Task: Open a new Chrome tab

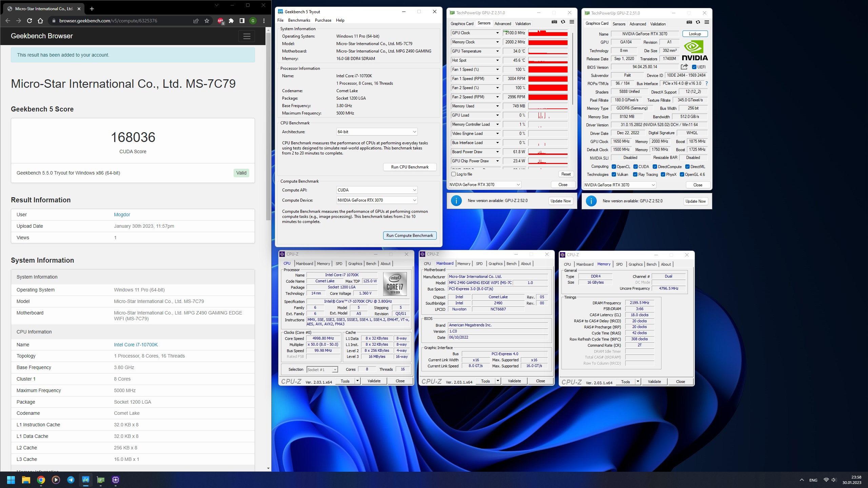Action: [x=92, y=9]
